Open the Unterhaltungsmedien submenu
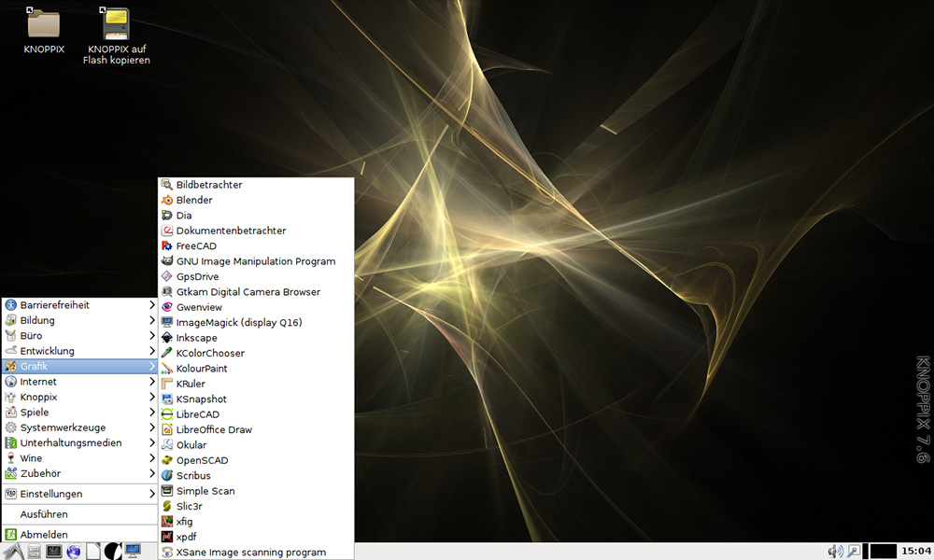Screen dimensions: 934x560 (x=79, y=442)
